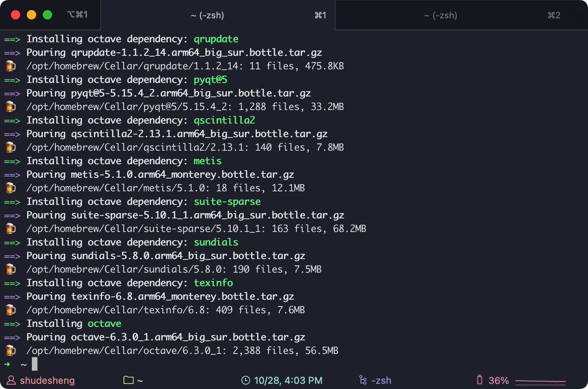588x389 pixels.
Task: Click the green texinfo dependency name
Action: (214, 283)
